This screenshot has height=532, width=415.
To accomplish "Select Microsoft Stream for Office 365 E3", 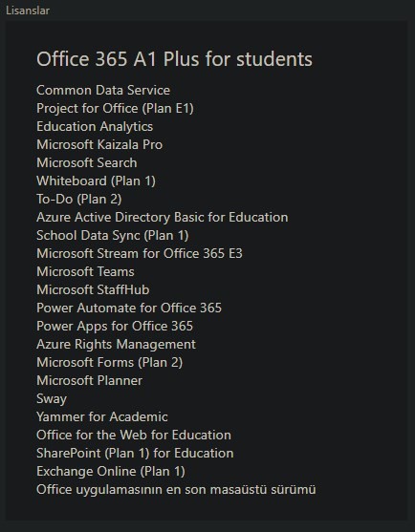I will pyautogui.click(x=140, y=253).
